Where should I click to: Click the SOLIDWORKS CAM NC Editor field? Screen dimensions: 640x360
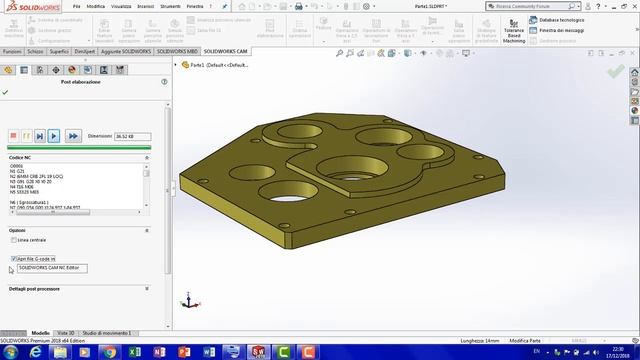pos(52,268)
